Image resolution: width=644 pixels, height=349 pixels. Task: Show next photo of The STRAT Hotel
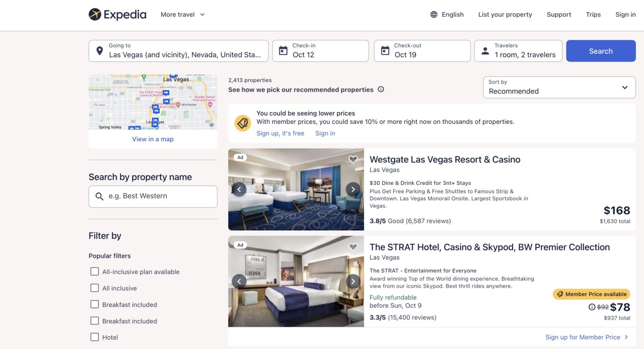click(x=353, y=281)
